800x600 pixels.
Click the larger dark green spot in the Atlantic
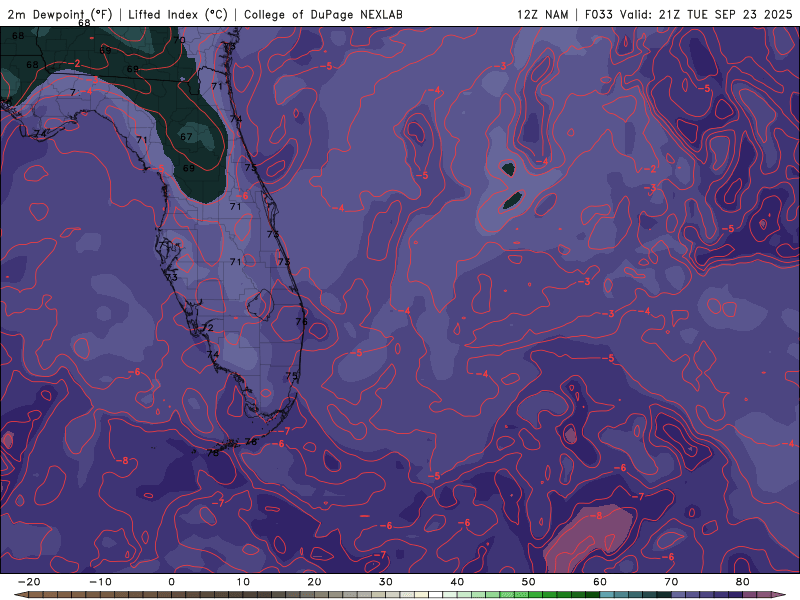(513, 200)
